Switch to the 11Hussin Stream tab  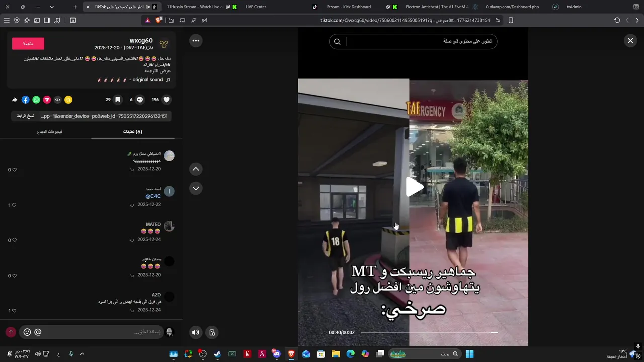click(x=201, y=7)
